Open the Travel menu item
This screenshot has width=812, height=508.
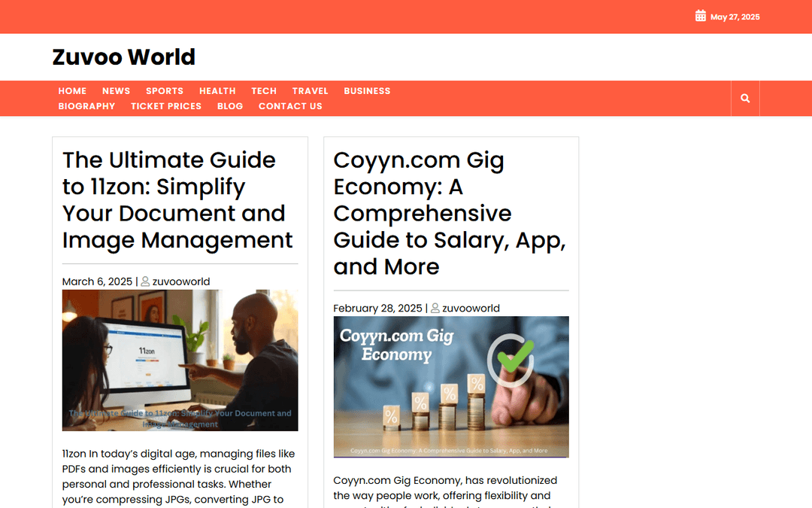tap(311, 91)
